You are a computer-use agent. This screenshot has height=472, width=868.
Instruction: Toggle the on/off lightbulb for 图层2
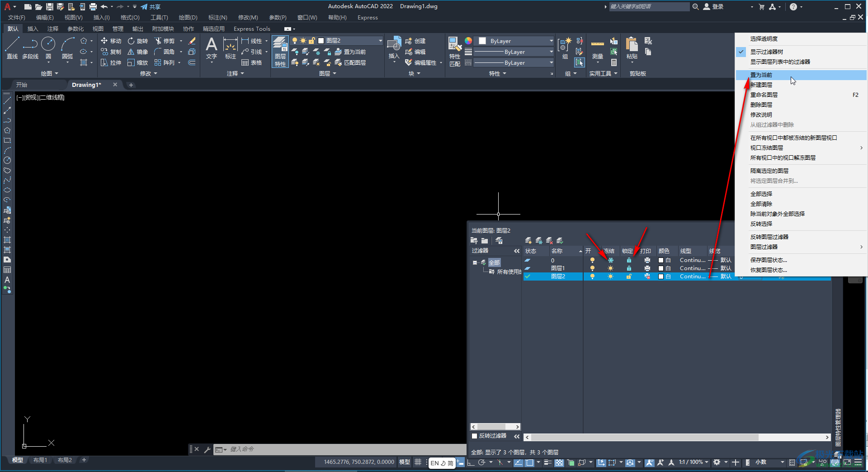[x=592, y=277]
